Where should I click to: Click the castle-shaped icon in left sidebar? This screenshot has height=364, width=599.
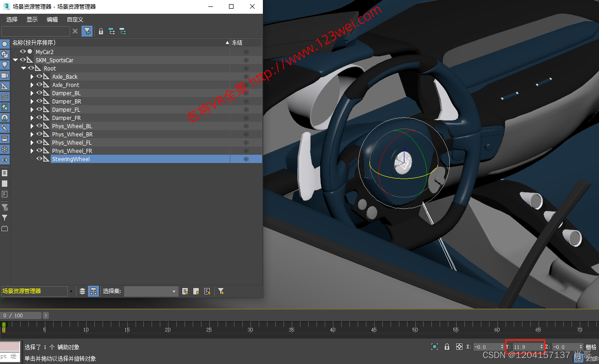point(5,228)
